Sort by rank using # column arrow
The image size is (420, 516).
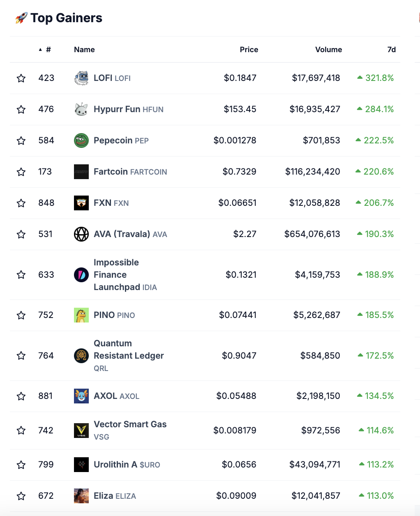40,50
